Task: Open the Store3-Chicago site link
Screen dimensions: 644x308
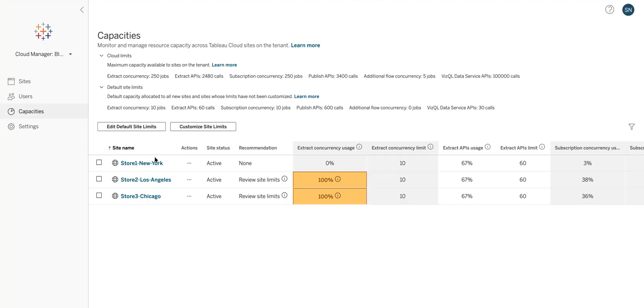Action: (141, 196)
